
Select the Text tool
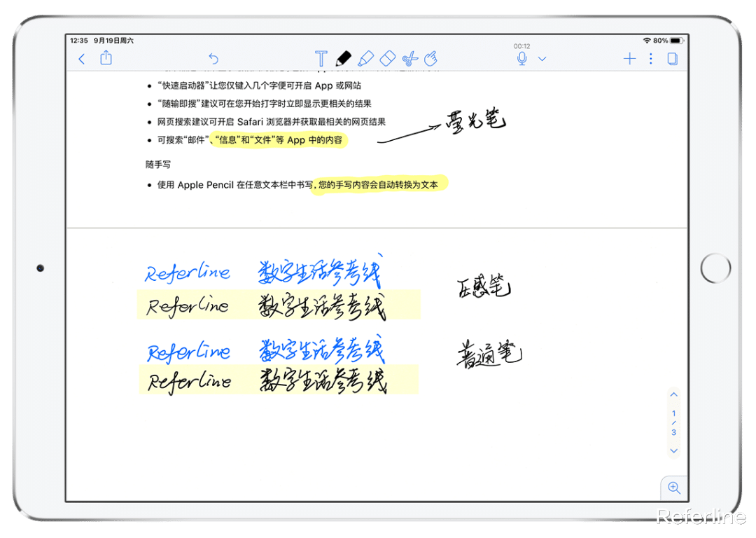click(x=322, y=59)
